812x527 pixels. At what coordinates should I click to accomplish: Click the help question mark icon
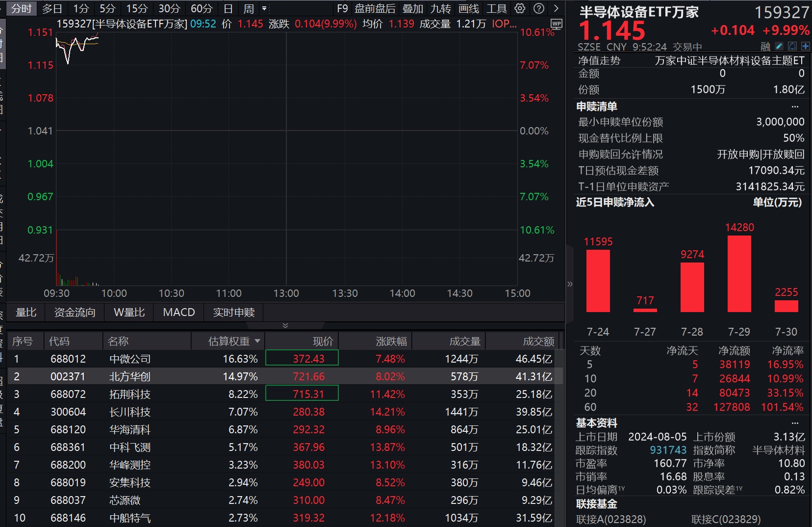(538, 8)
